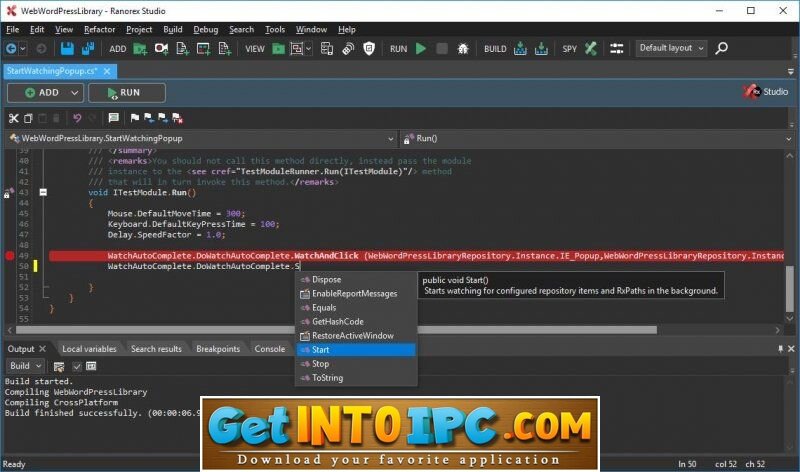Viewport: 800px width, 472px height.
Task: Open the Window menu
Action: coord(311,29)
